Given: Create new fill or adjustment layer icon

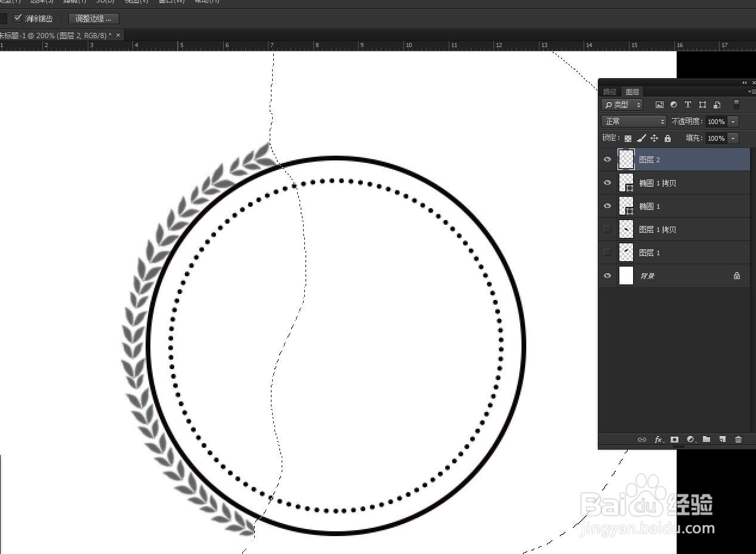Looking at the screenshot, I should 691,440.
